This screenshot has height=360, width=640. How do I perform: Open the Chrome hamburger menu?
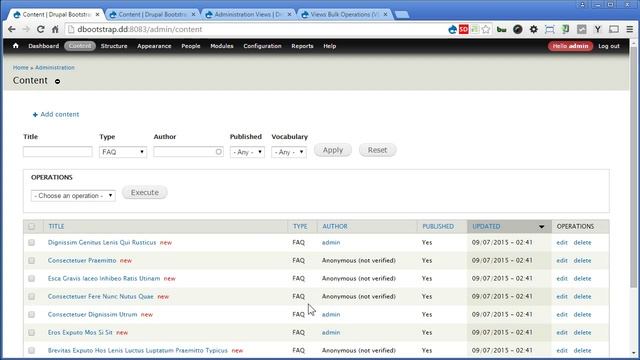[x=630, y=29]
